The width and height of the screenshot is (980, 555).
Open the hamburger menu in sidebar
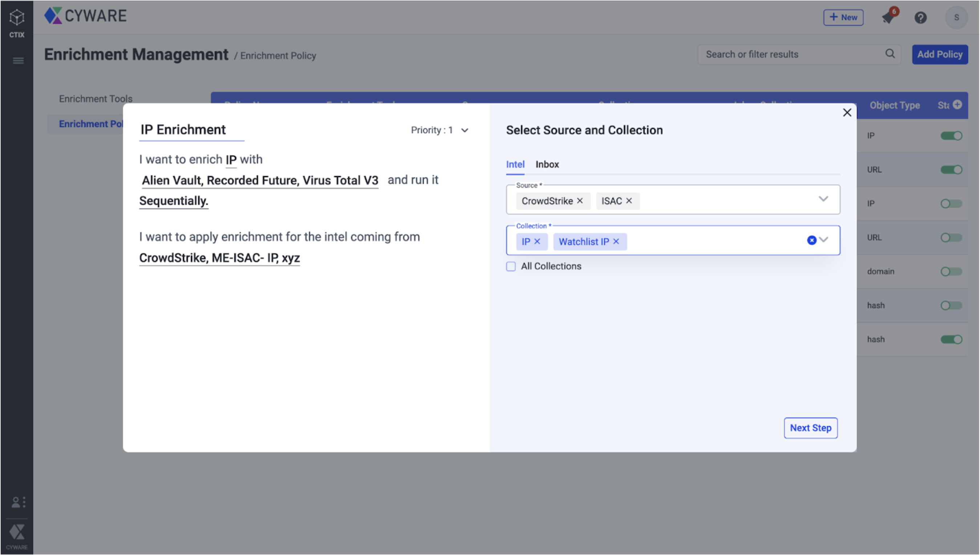pos(18,61)
